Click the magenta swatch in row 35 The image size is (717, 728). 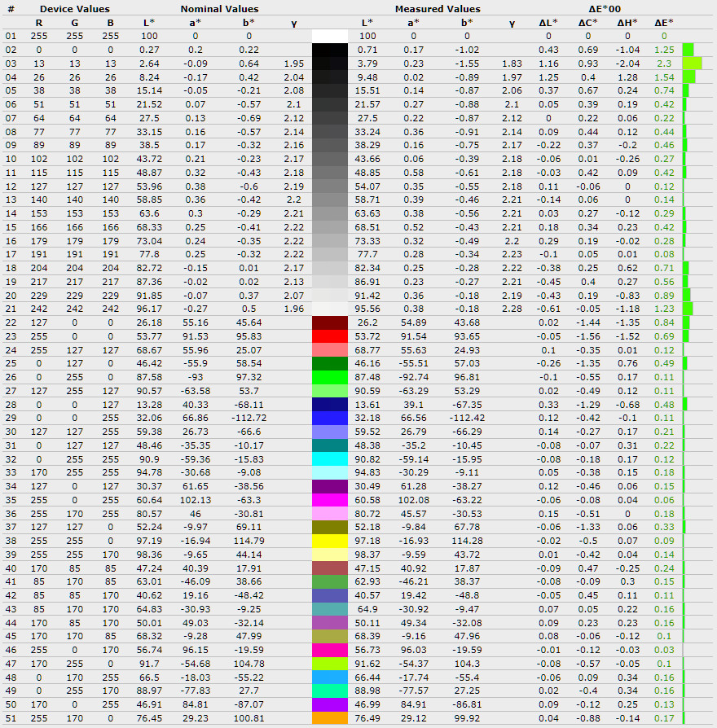click(x=330, y=499)
